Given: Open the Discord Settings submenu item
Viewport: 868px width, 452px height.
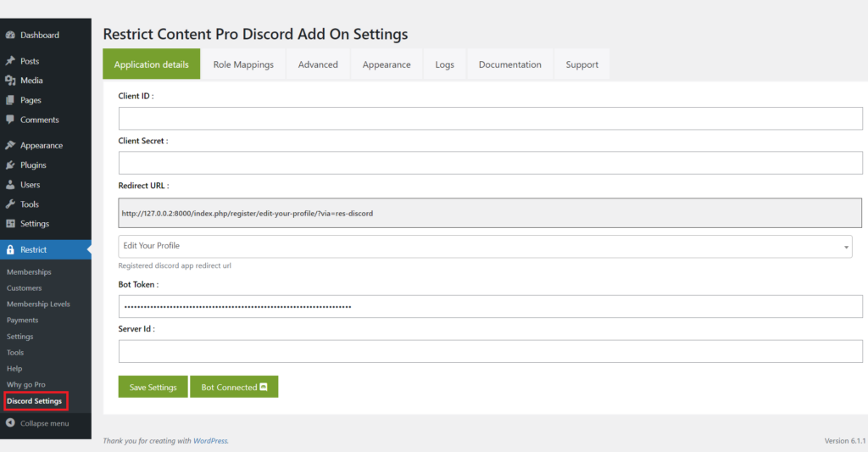Looking at the screenshot, I should pyautogui.click(x=34, y=401).
